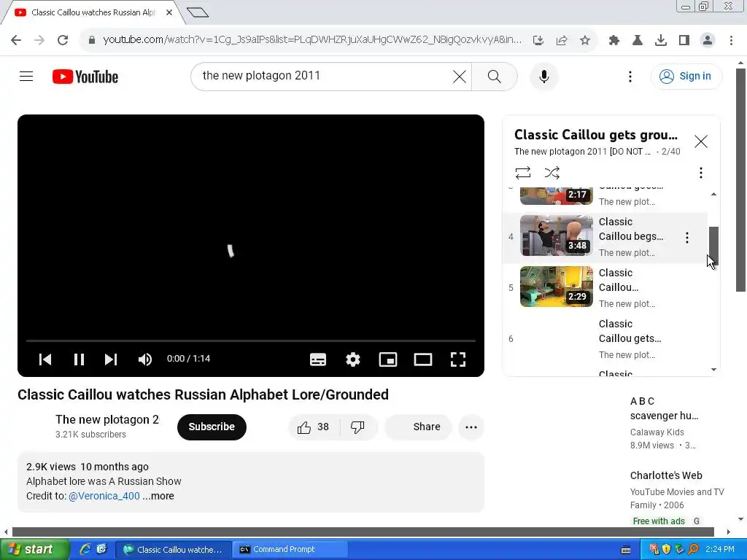Click the Sign in button
The image size is (747, 560).
click(x=686, y=76)
